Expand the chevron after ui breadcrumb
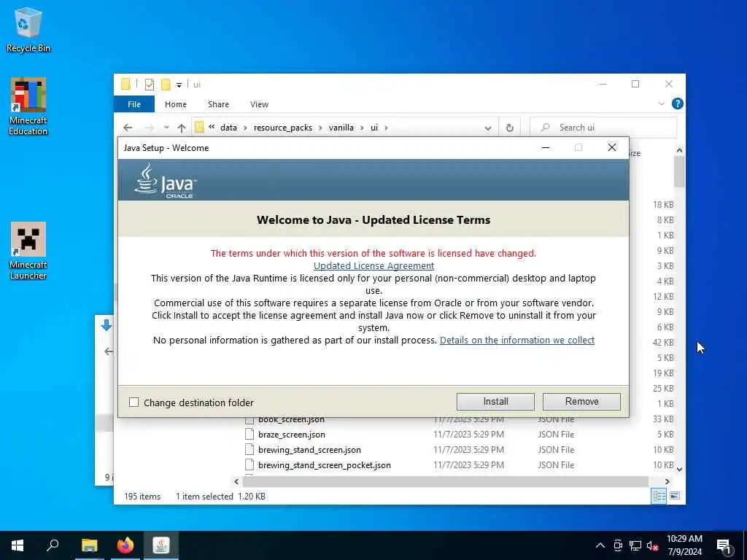 [x=386, y=128]
